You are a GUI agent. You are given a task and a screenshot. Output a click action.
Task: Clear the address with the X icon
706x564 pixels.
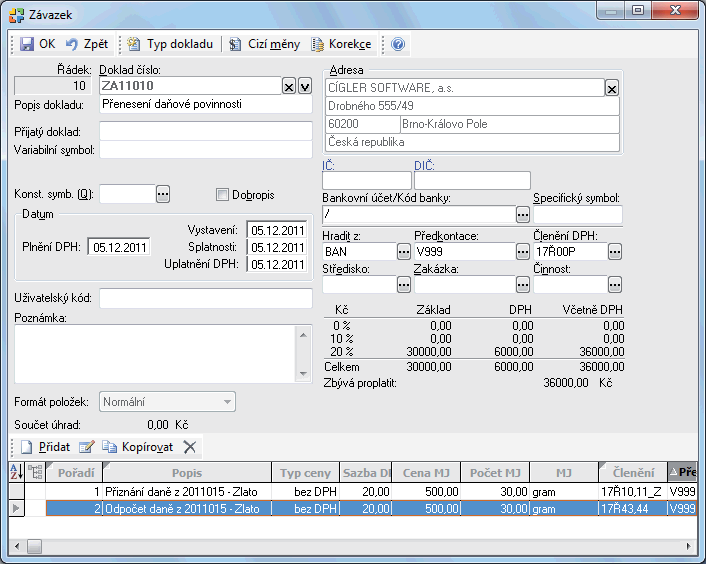click(x=611, y=88)
